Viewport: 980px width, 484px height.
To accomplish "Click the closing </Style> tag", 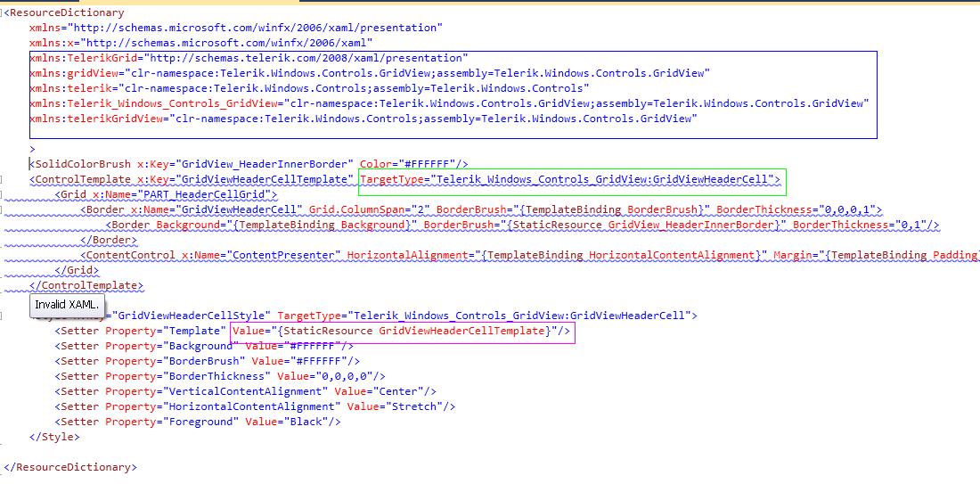I will pyautogui.click(x=55, y=437).
